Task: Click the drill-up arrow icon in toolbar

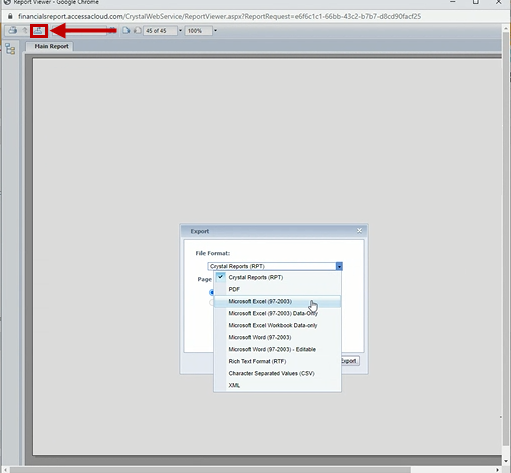Action: pyautogui.click(x=25, y=30)
